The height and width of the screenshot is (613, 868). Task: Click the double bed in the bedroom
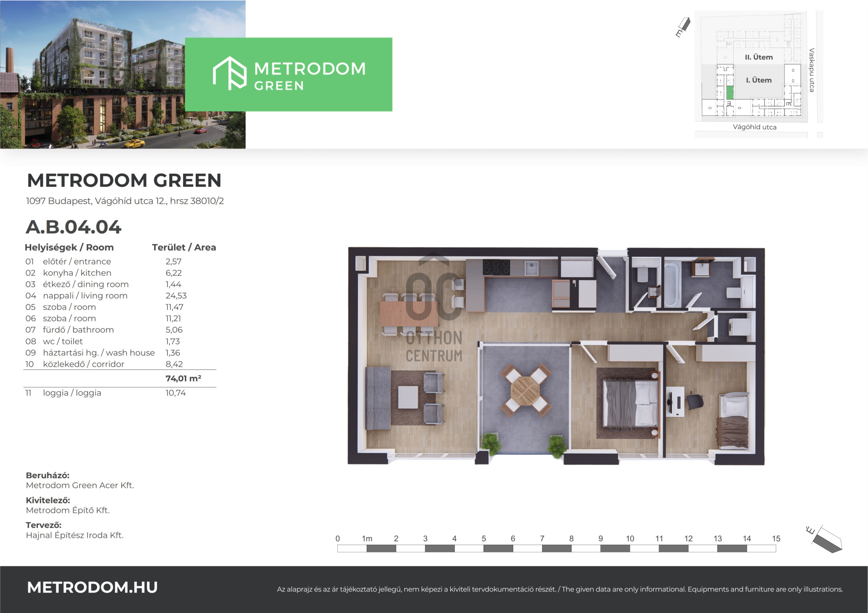[x=630, y=403]
